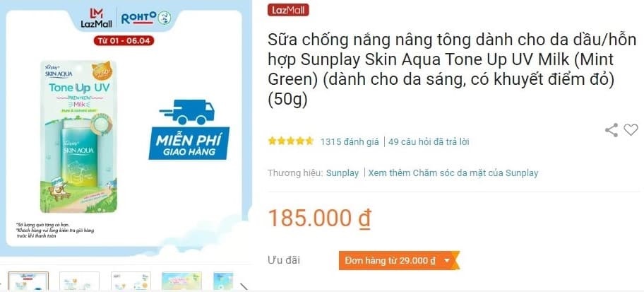Select the fourth colorful product thumbnail
644x292 pixels.
coord(182,281)
